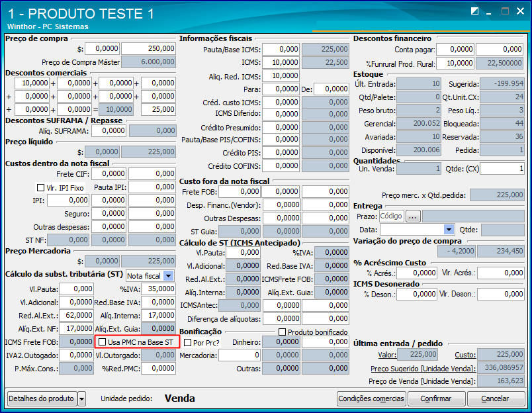
Task: Edit the Preço de compra 250,000 field
Action: click(149, 48)
